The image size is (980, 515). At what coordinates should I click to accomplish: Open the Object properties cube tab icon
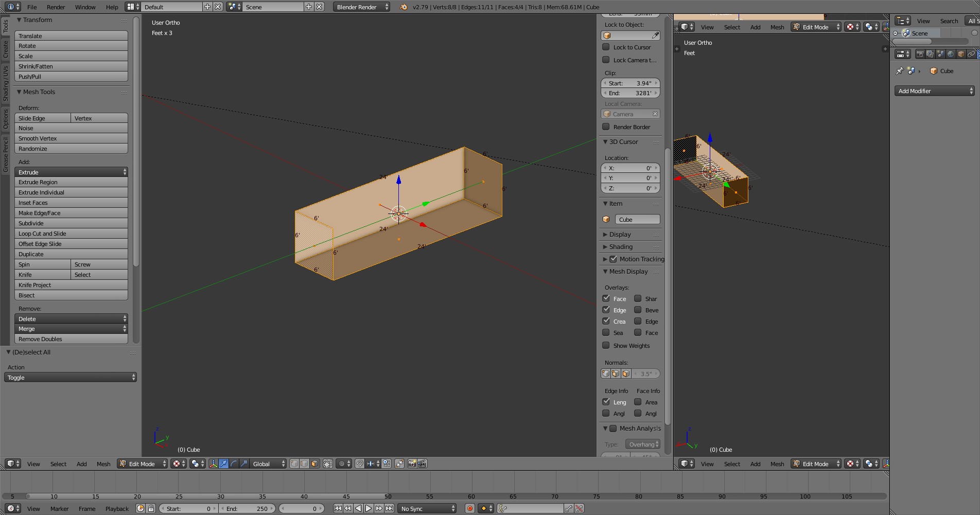[961, 54]
